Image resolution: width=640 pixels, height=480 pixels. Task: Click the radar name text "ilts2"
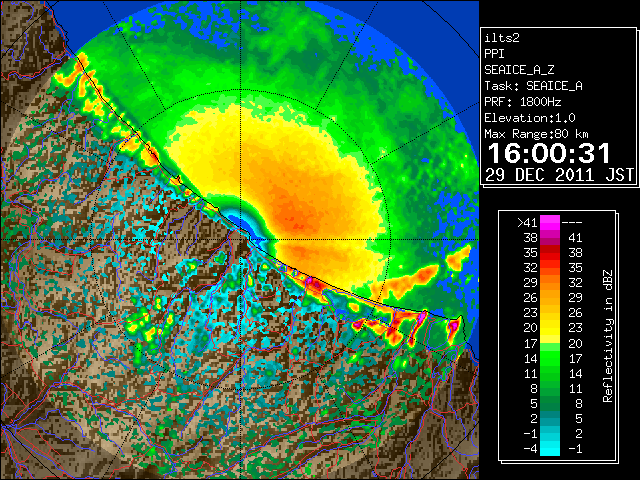coord(502,38)
